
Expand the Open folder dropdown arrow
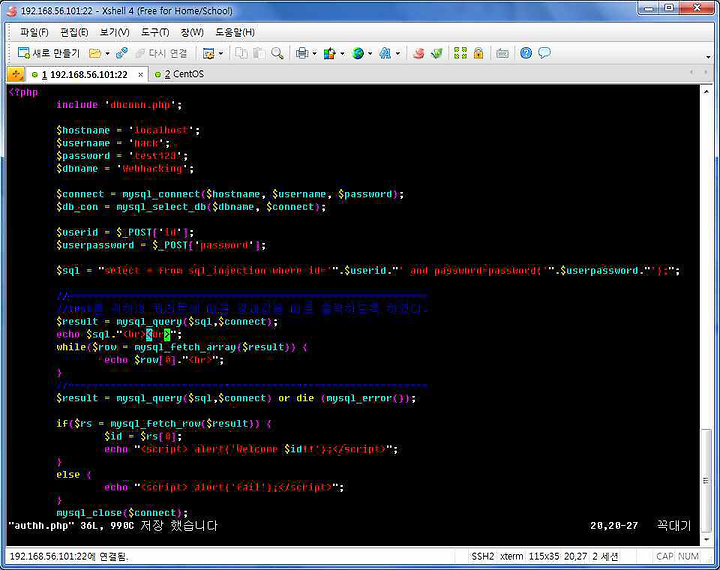(107, 54)
